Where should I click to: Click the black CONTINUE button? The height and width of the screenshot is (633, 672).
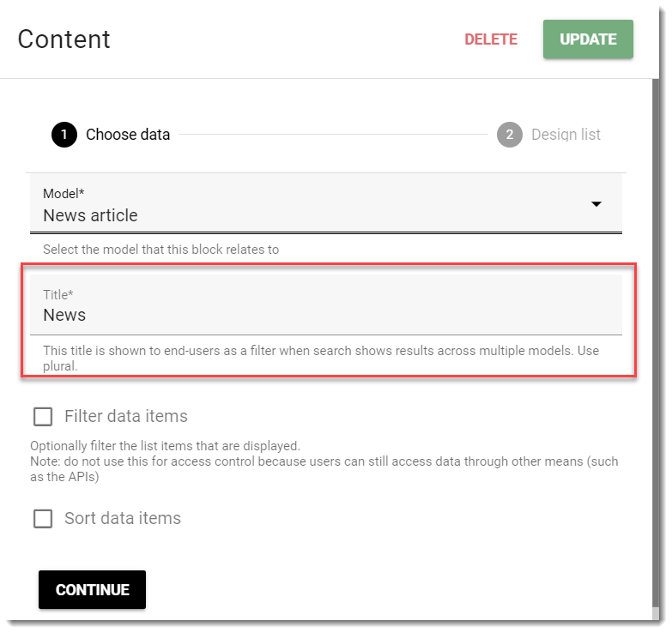[92, 590]
